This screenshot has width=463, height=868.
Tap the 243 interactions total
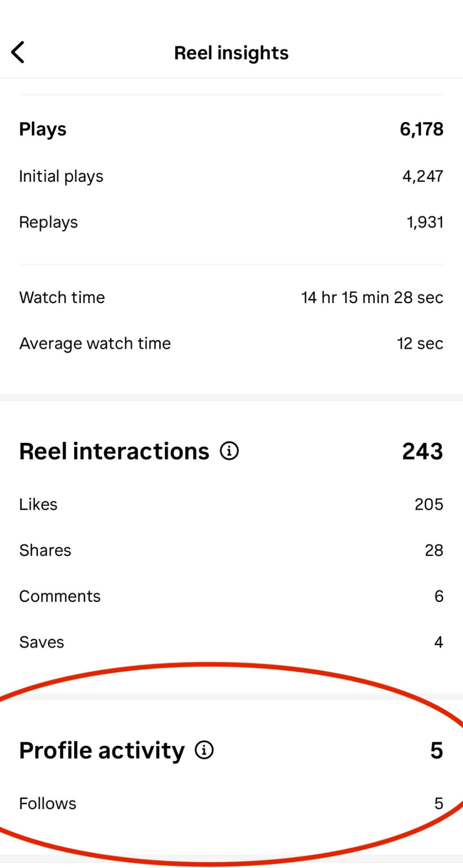click(x=422, y=451)
